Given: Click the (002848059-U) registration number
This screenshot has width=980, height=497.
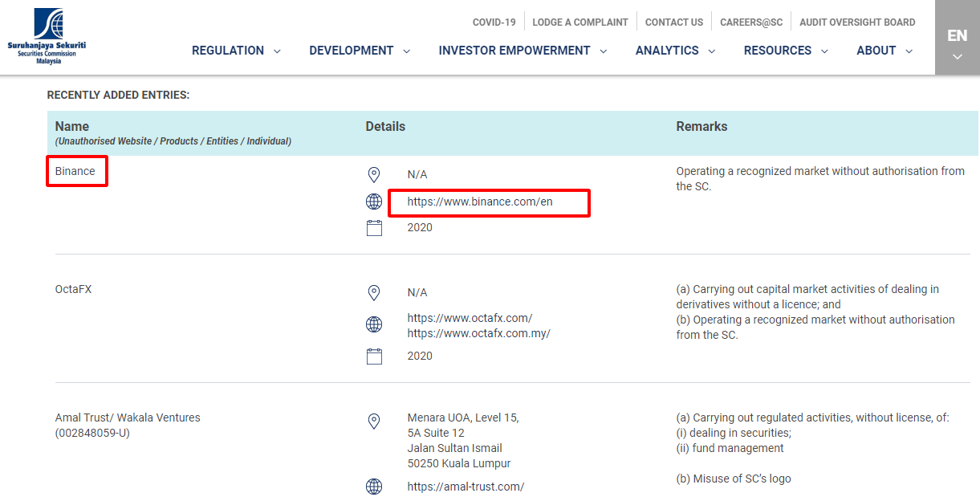Looking at the screenshot, I should coord(92,433).
